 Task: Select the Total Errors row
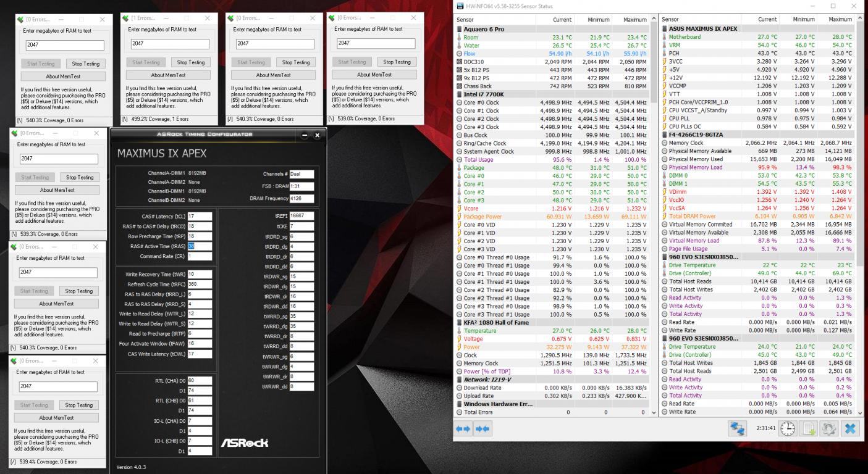[552, 412]
